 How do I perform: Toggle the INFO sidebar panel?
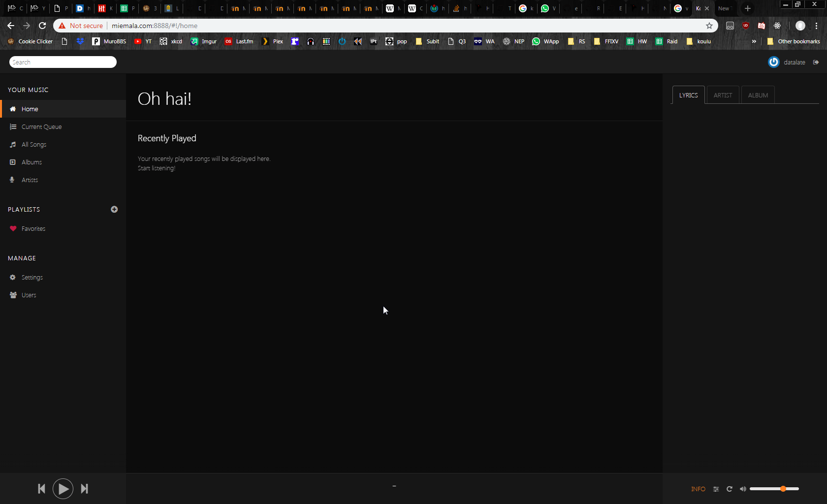coord(698,489)
